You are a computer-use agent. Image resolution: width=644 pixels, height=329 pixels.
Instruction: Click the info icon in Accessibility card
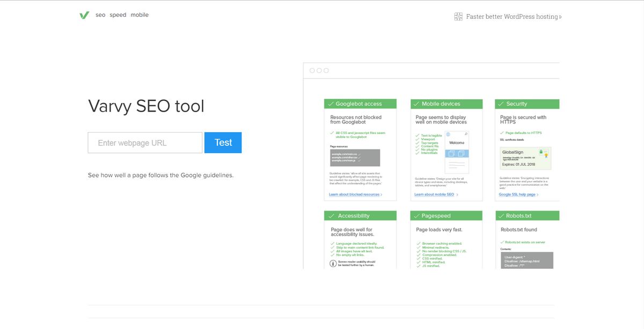pyautogui.click(x=333, y=263)
